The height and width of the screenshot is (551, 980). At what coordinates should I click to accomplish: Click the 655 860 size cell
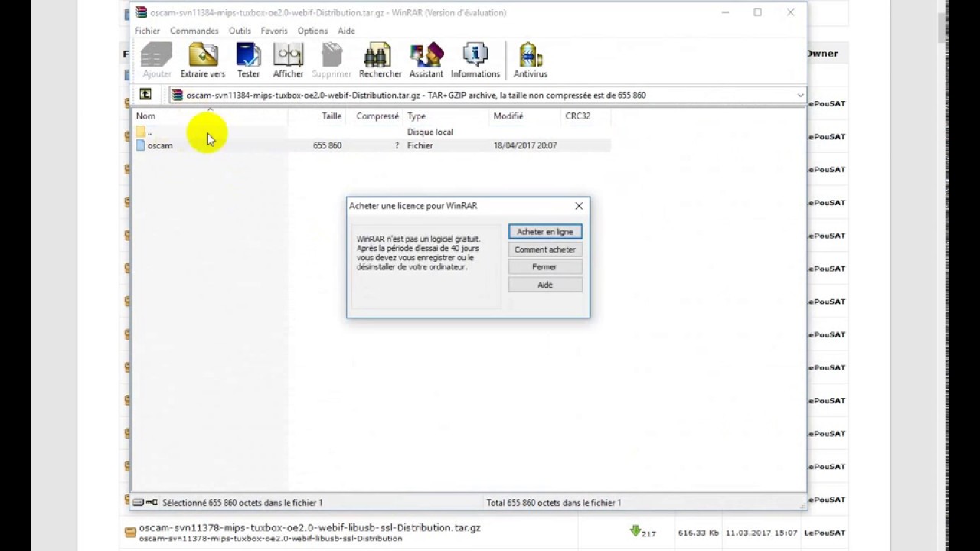tap(327, 145)
